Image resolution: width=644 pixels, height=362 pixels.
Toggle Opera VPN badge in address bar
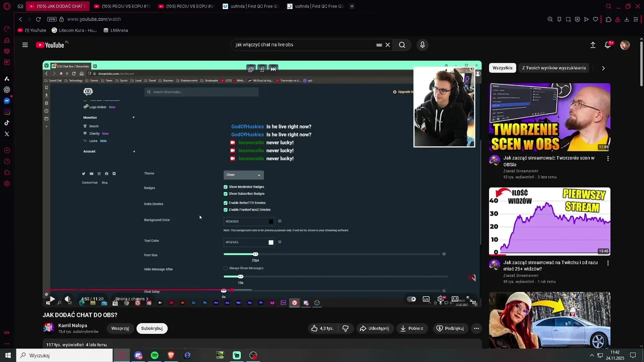point(52,19)
